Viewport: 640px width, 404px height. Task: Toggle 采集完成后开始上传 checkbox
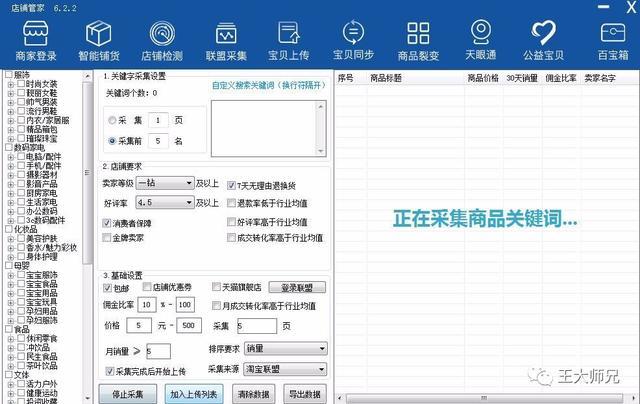[109, 371]
